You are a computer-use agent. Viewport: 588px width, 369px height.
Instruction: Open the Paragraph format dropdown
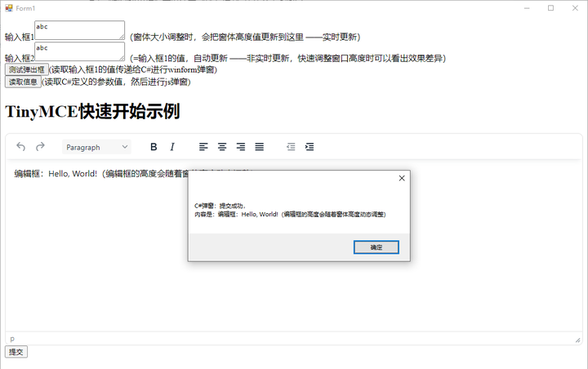96,147
